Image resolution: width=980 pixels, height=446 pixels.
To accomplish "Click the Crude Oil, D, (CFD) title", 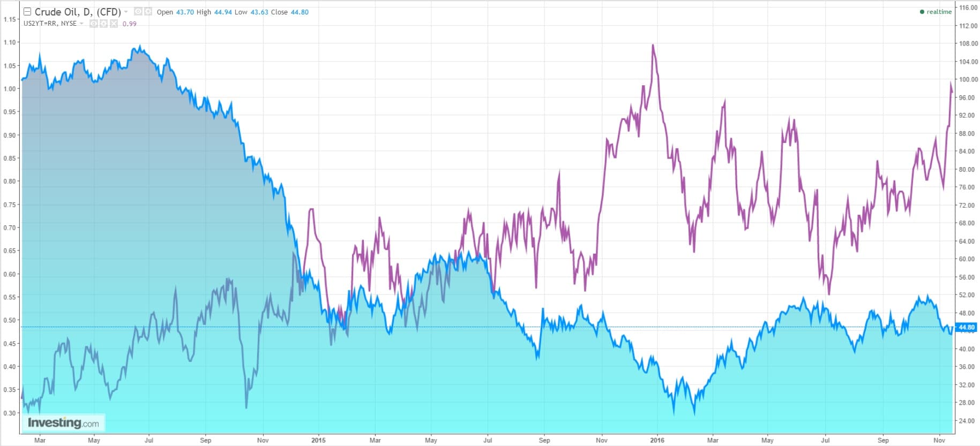I will pyautogui.click(x=78, y=12).
